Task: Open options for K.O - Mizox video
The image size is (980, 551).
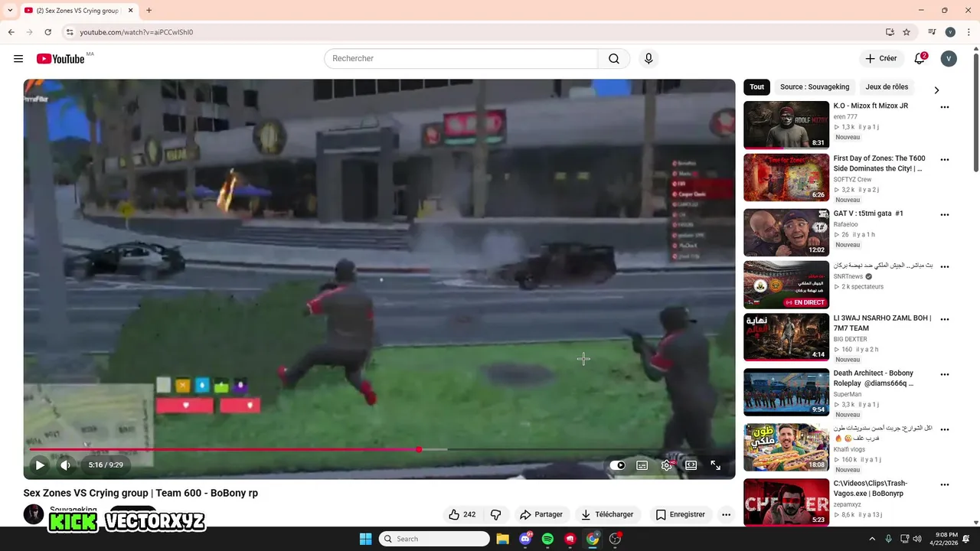Action: (944, 107)
